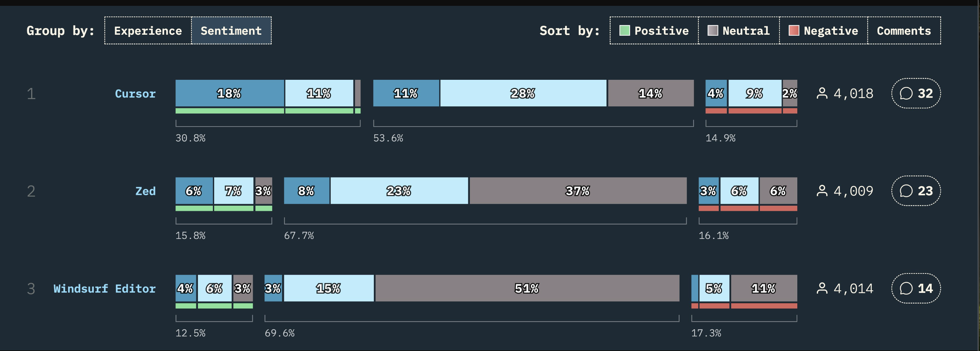Click the green Positive legend swatch

pos(624,30)
